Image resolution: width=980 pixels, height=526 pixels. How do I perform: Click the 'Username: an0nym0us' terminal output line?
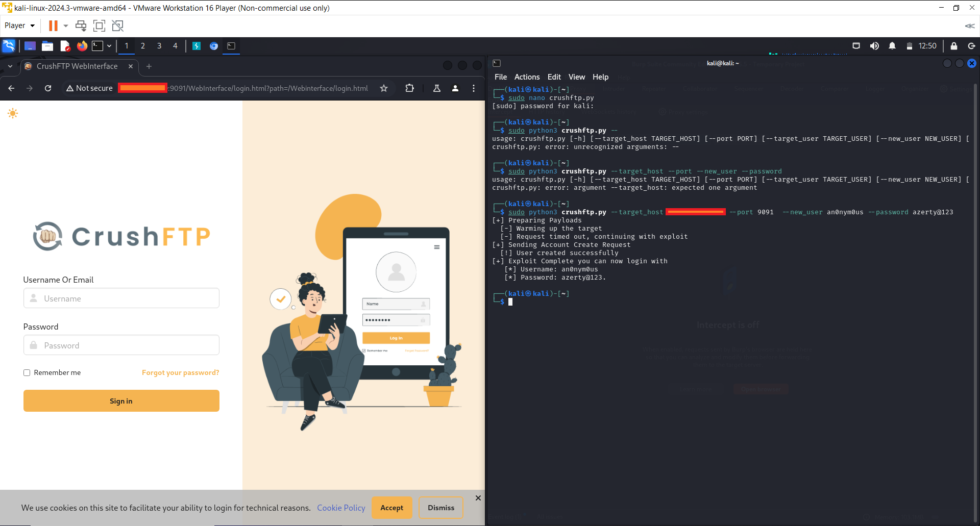click(x=551, y=269)
